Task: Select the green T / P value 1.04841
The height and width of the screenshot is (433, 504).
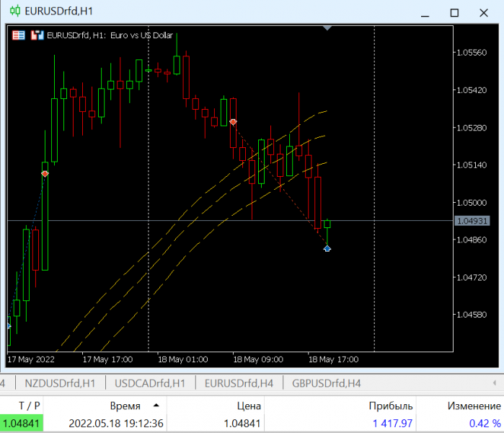Action: (22, 424)
